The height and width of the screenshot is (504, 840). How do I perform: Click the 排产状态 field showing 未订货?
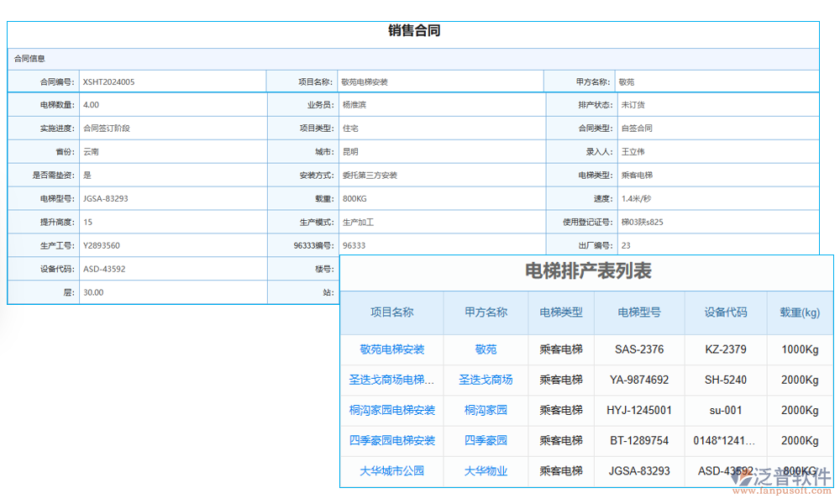[x=633, y=105]
